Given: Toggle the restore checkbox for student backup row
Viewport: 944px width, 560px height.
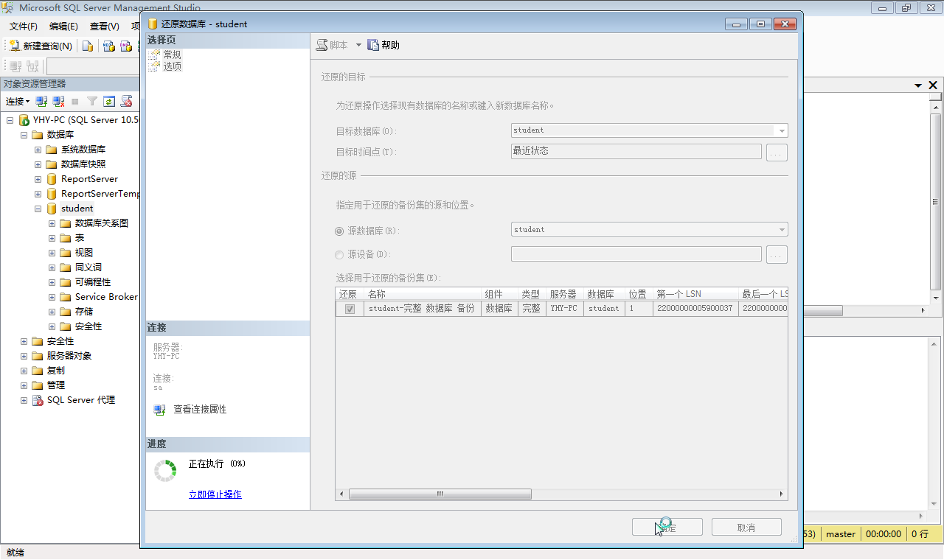Looking at the screenshot, I should tap(350, 309).
